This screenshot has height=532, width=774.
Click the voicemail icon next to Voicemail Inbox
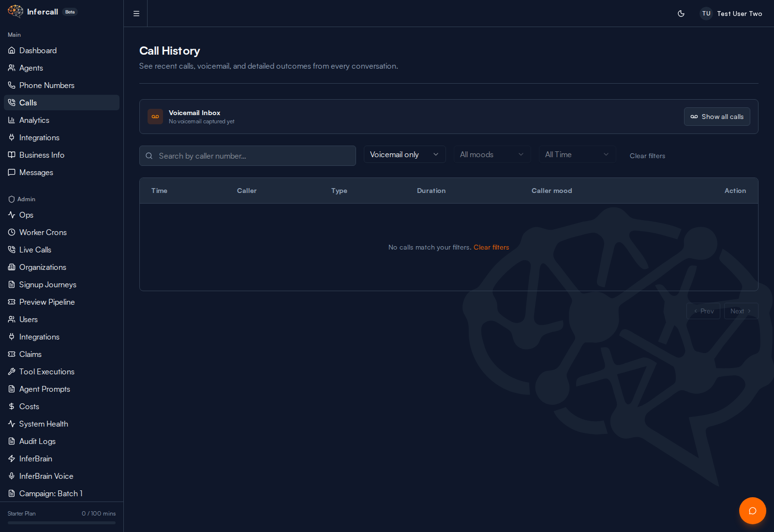click(x=155, y=117)
